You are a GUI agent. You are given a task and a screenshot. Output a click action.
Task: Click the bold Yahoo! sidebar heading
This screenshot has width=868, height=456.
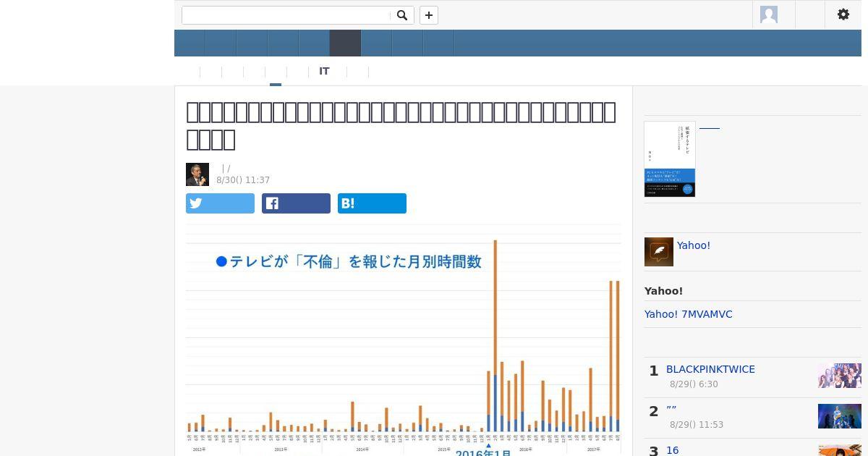coord(664,291)
